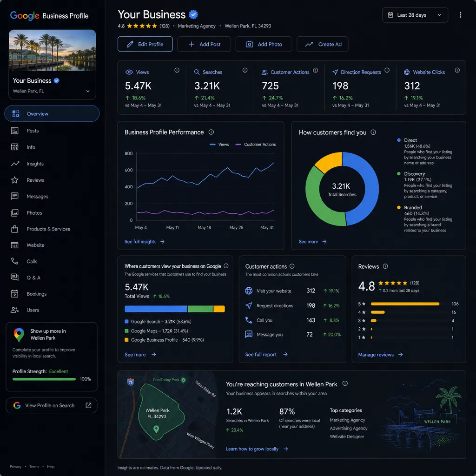Click the Help footer link
Screen dimensions: 476x476
tap(51, 467)
